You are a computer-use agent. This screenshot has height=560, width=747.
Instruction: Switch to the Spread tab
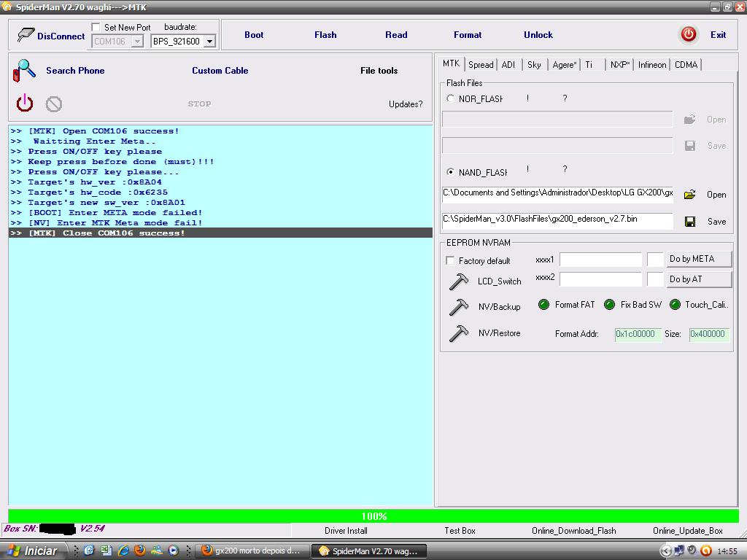coord(481,65)
